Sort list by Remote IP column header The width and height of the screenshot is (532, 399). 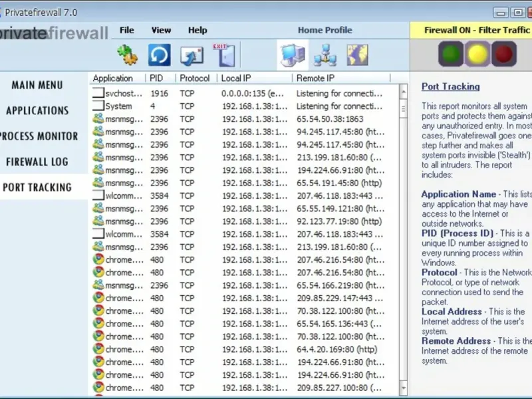(341, 78)
